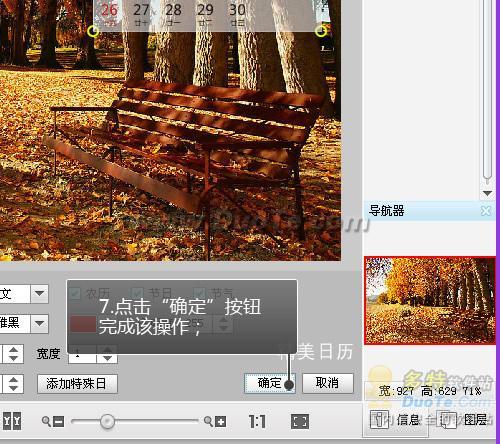Screen dimensions: 500x444
Task: Click the dark red color swatch
Action: point(83,324)
